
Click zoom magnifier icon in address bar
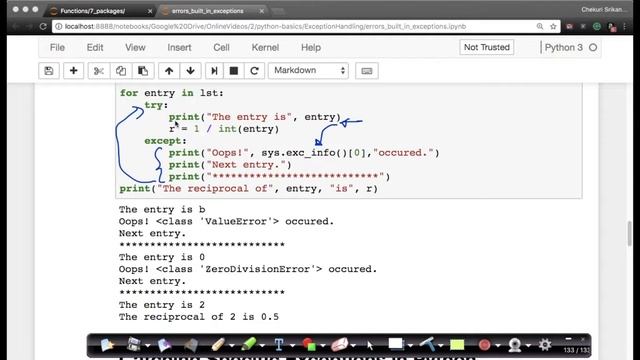pyautogui.click(x=540, y=27)
